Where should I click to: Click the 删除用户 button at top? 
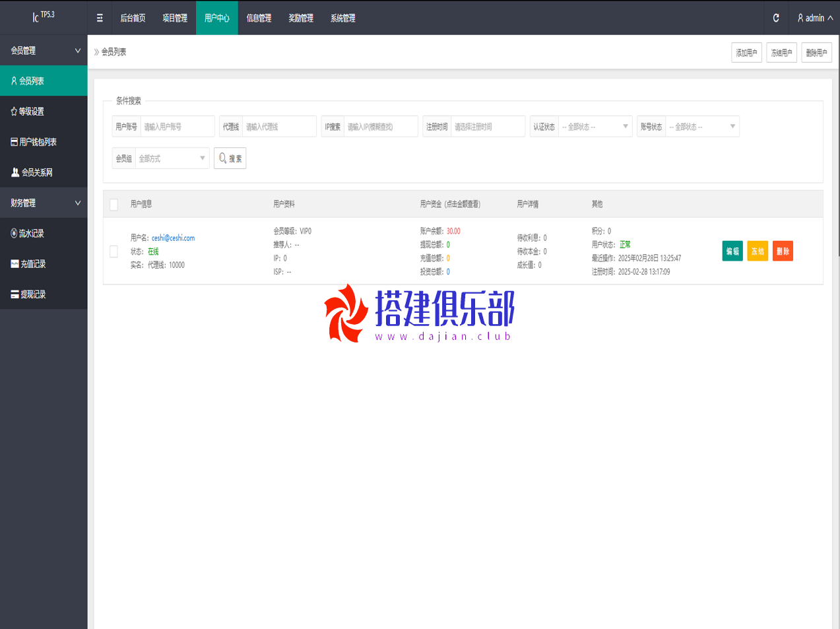pyautogui.click(x=816, y=53)
